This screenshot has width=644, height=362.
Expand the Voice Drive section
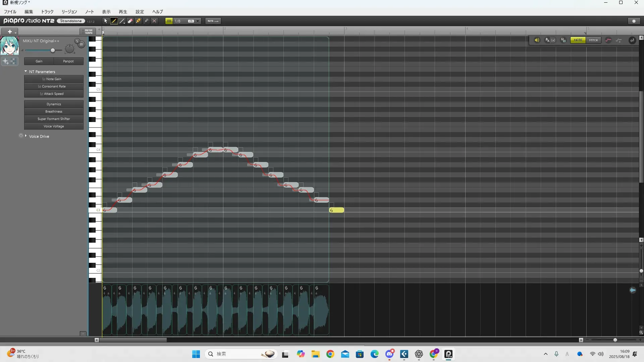(x=26, y=136)
